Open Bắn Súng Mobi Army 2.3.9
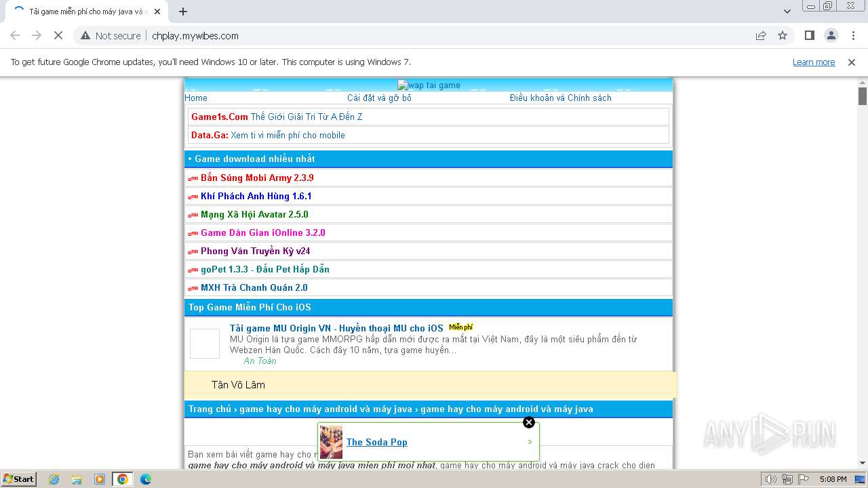 pyautogui.click(x=257, y=178)
